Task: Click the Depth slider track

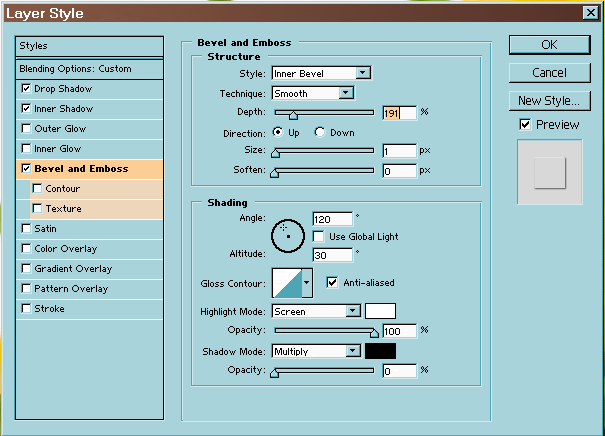Action: tap(323, 113)
